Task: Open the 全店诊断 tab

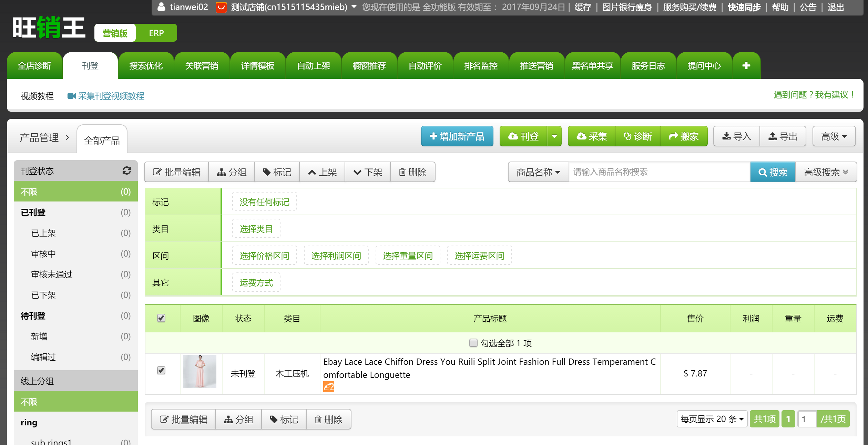Action: pos(34,65)
